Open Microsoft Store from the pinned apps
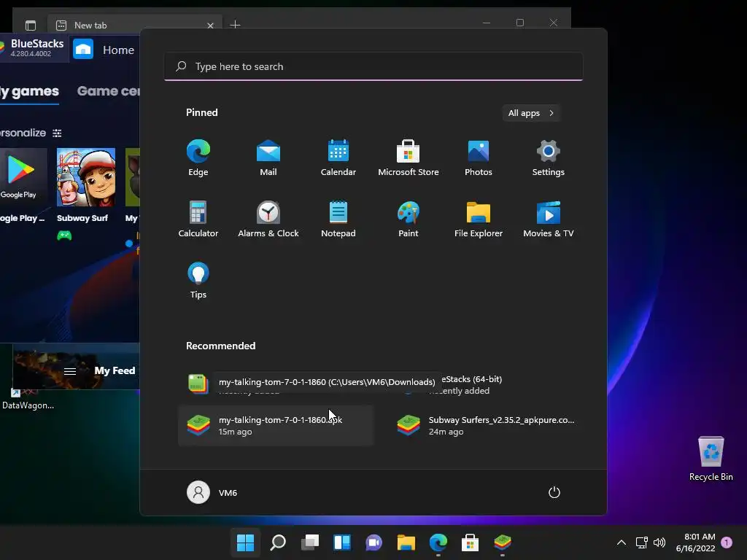 tap(409, 157)
